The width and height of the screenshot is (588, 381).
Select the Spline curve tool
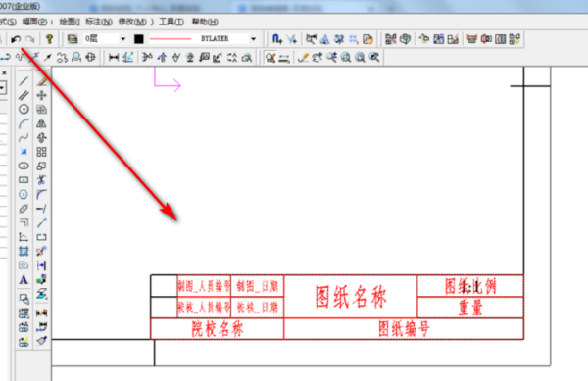[24, 137]
